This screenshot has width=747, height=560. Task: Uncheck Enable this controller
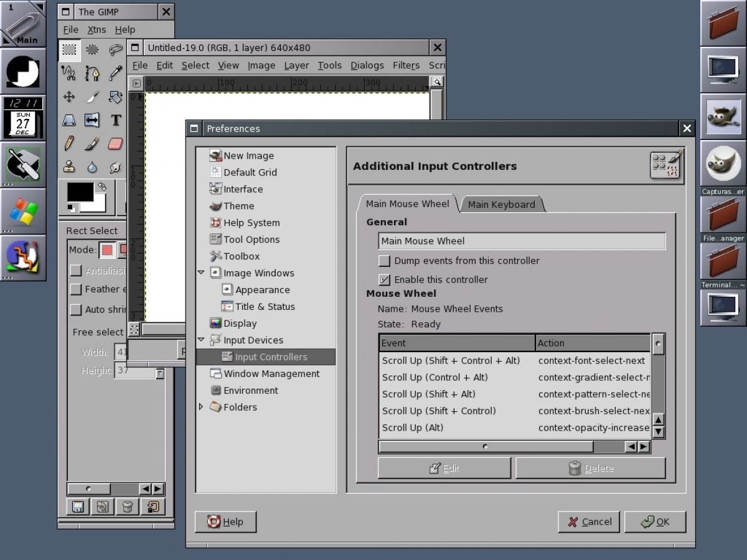click(x=385, y=279)
